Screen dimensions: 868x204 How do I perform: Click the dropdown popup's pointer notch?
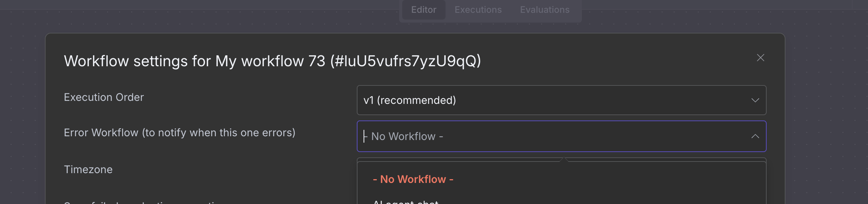564,160
